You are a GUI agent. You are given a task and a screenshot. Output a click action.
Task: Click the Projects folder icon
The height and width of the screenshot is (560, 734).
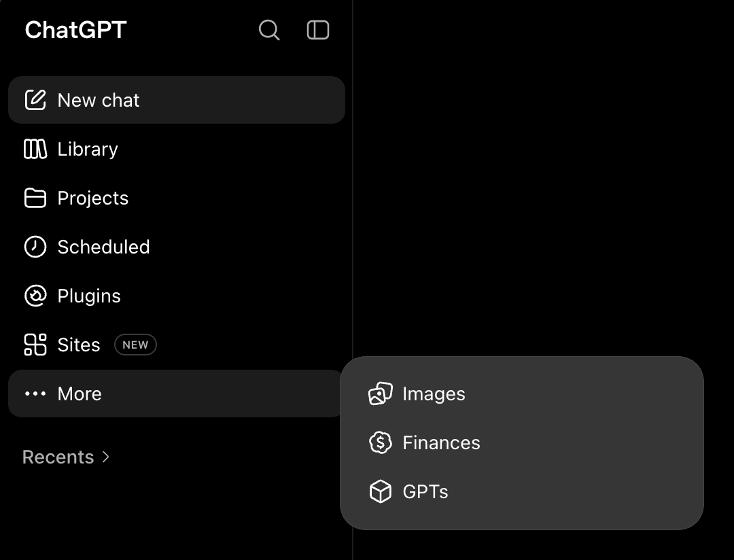[35, 198]
